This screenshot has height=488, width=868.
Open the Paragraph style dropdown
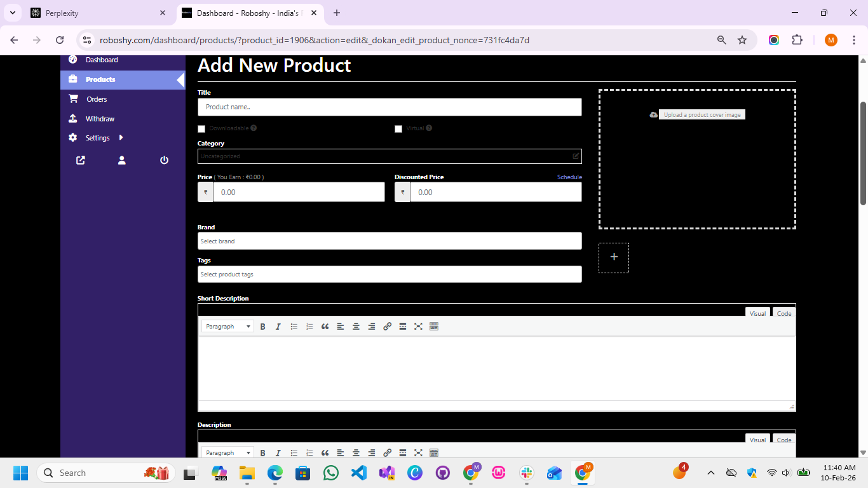click(226, 326)
